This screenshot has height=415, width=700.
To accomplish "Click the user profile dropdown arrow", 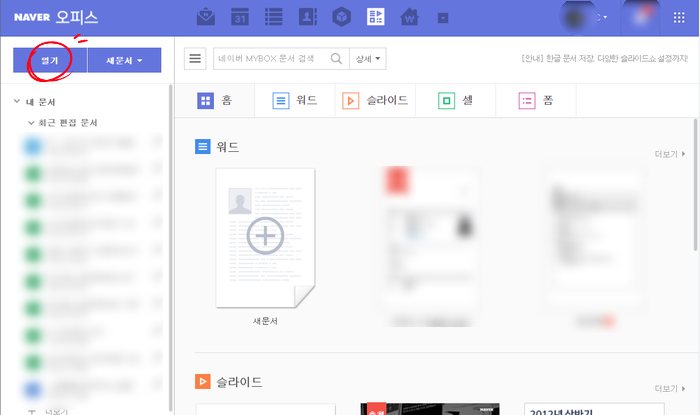I will (x=603, y=17).
